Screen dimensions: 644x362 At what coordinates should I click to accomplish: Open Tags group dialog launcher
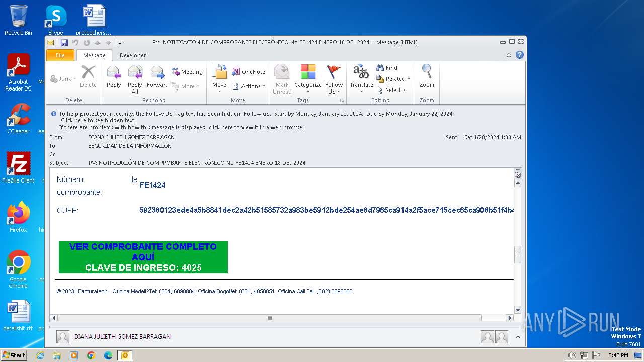(x=342, y=101)
